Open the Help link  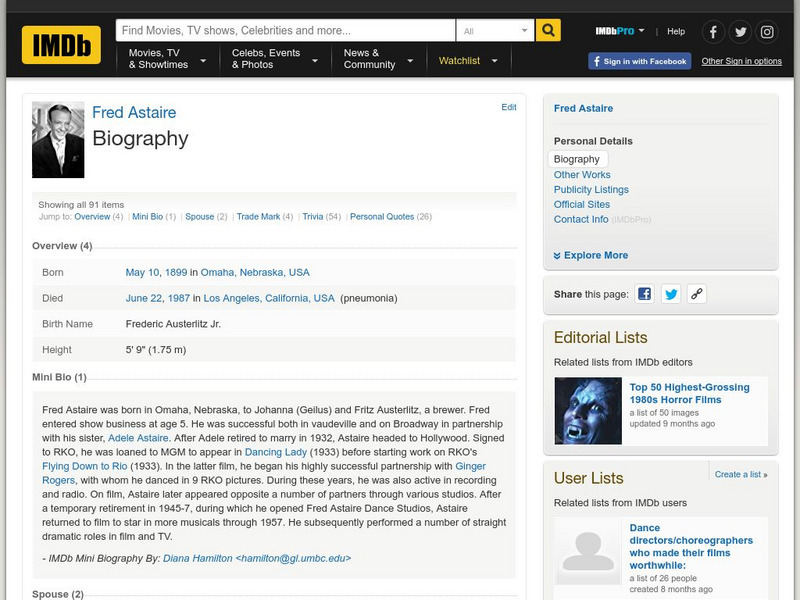pyautogui.click(x=676, y=32)
